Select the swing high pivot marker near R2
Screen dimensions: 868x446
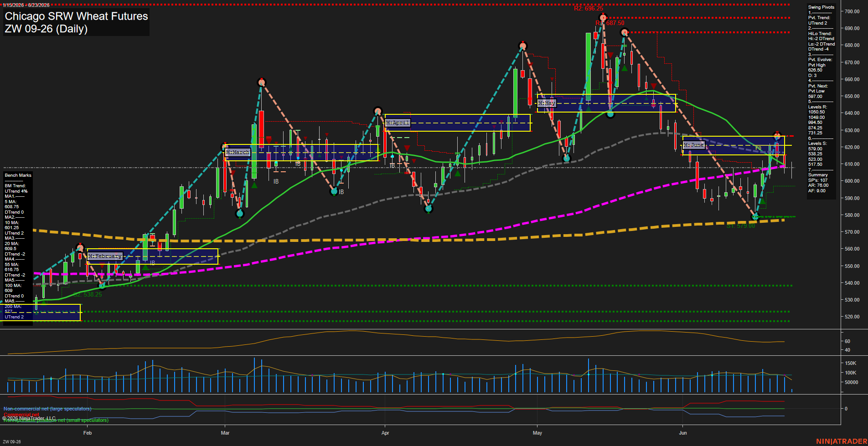pyautogui.click(x=603, y=18)
